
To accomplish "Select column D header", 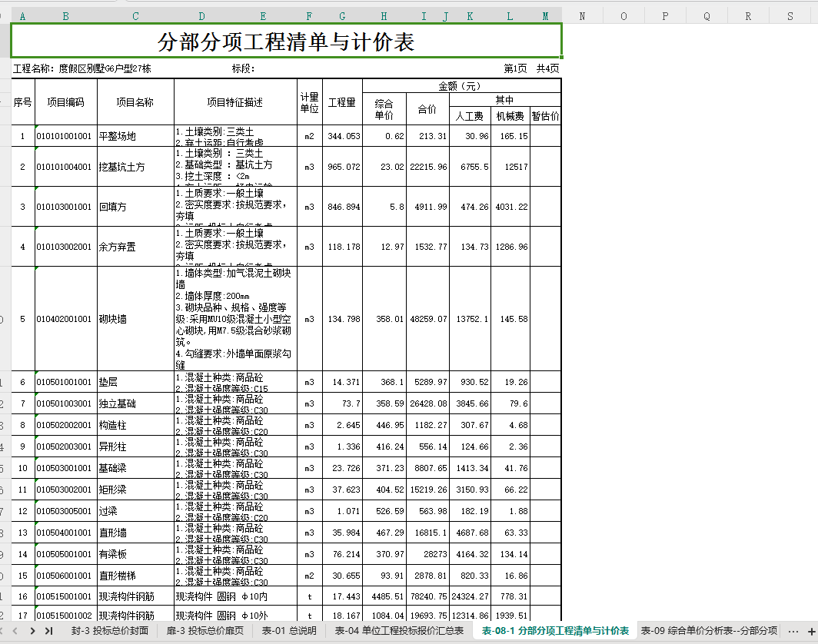I will coord(202,16).
